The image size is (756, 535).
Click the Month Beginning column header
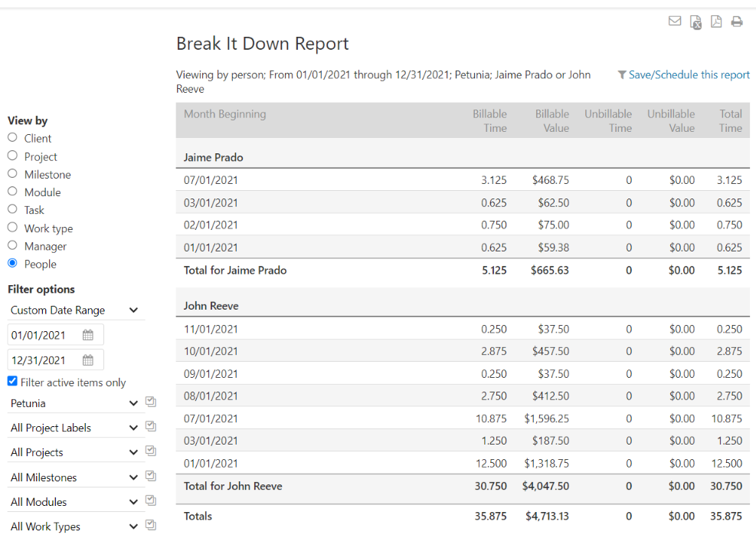pyautogui.click(x=225, y=114)
